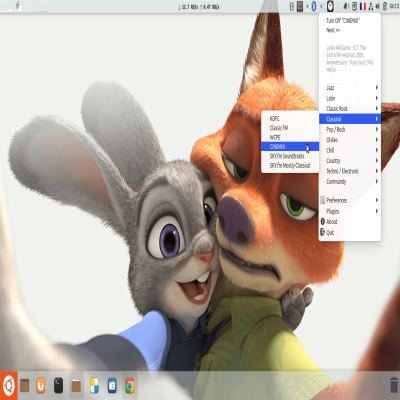This screenshot has width=400, height=400.
Task: Play SKY.fm Mostly Classical station
Action: click(290, 165)
